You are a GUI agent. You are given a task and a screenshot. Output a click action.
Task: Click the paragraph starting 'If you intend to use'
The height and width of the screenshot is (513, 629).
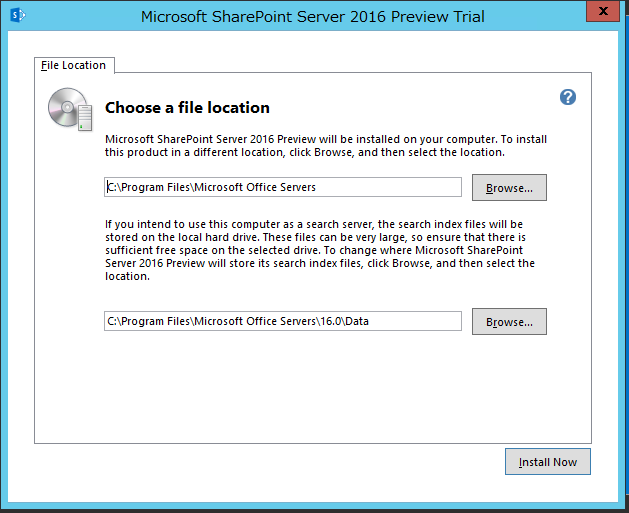[320, 250]
